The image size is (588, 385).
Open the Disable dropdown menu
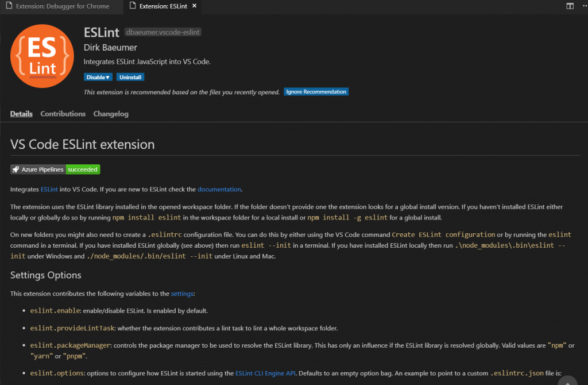coord(98,77)
